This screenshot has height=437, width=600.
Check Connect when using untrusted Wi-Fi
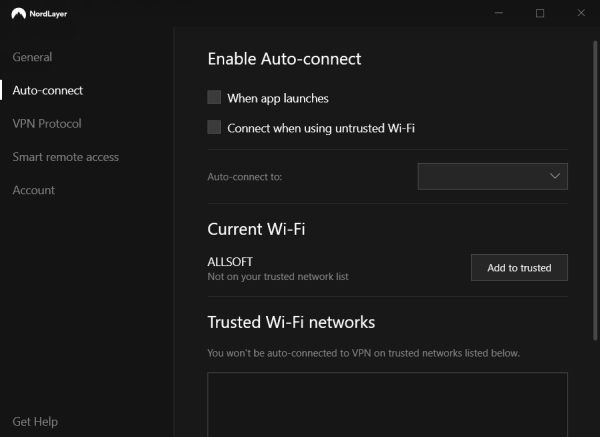[214, 127]
